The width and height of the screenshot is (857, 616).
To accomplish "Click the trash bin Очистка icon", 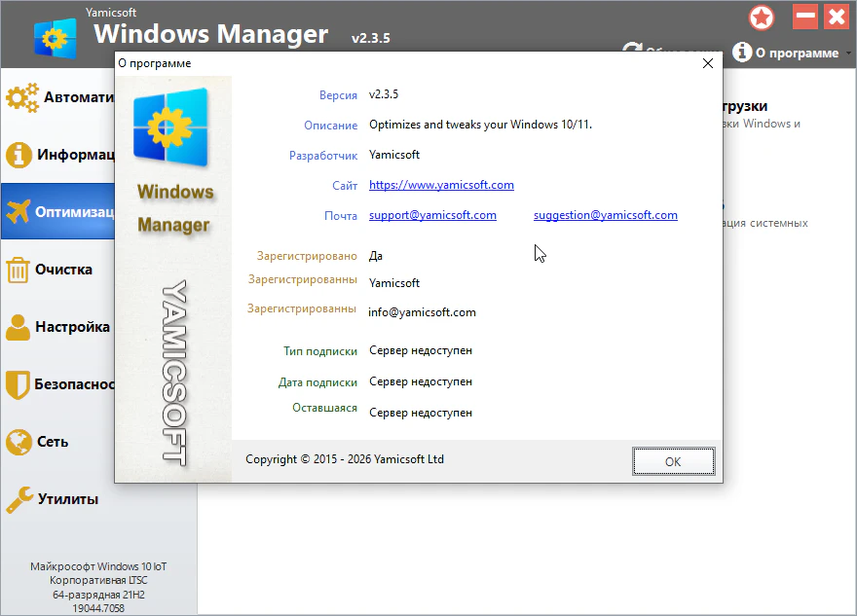I will click(x=19, y=270).
